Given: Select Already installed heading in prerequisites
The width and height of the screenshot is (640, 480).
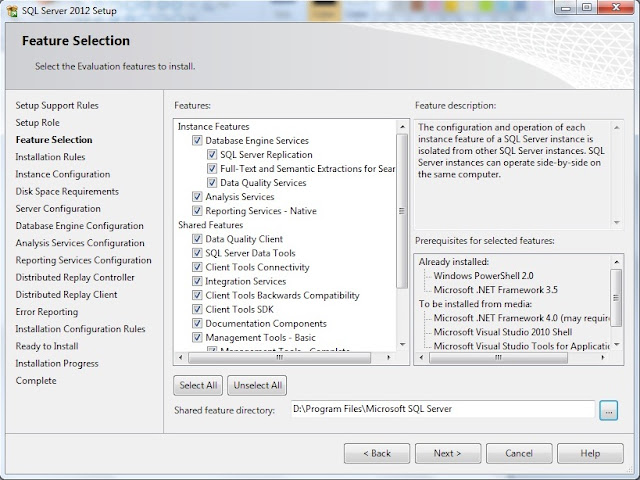Looking at the screenshot, I should 453,262.
